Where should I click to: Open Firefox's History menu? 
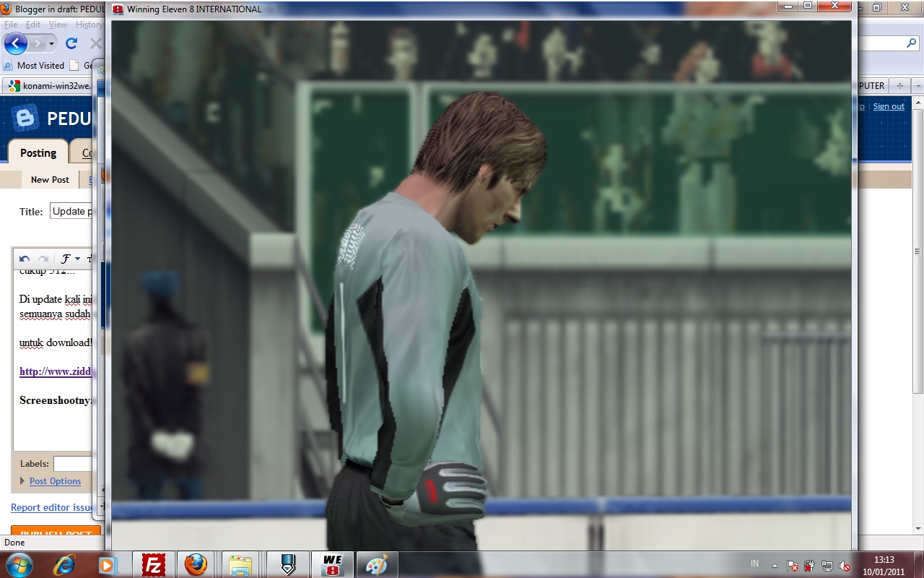tap(89, 24)
